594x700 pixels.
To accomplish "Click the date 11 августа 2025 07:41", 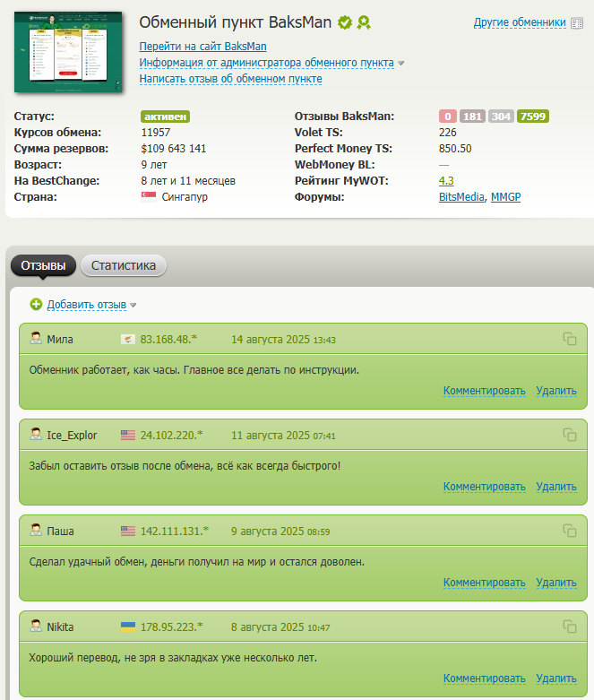I will 283,436.
